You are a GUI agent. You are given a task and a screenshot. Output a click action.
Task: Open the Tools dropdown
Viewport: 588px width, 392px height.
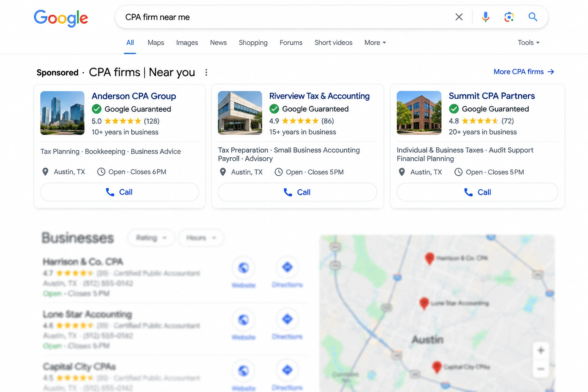529,42
